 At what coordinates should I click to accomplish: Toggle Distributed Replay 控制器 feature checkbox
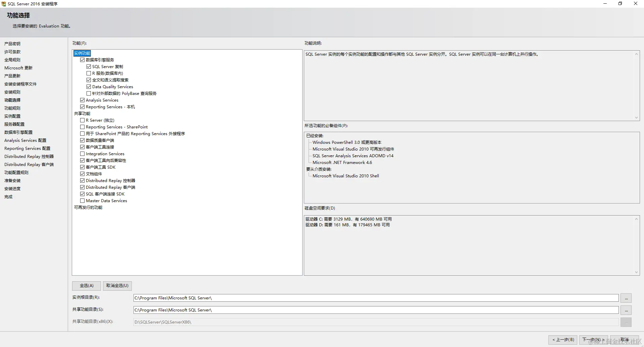click(x=82, y=181)
